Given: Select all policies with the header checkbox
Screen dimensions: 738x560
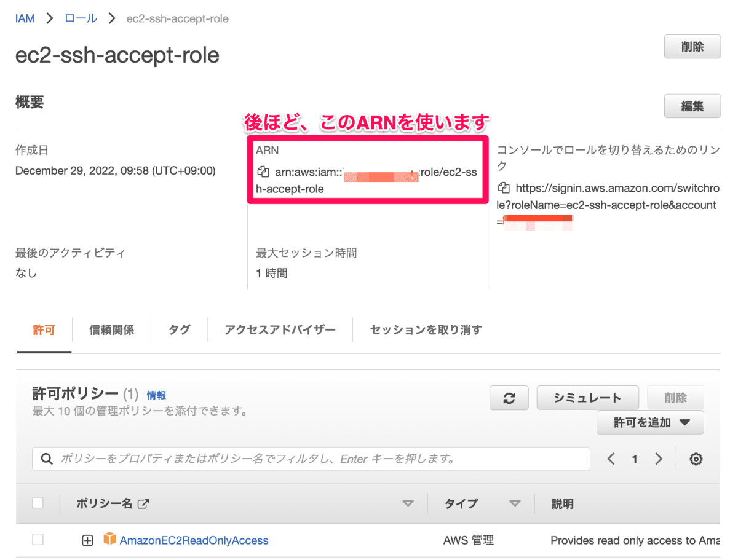Looking at the screenshot, I should pyautogui.click(x=38, y=503).
